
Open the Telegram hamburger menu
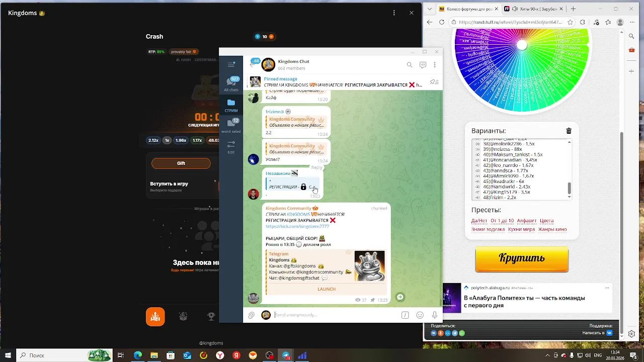[x=231, y=64]
